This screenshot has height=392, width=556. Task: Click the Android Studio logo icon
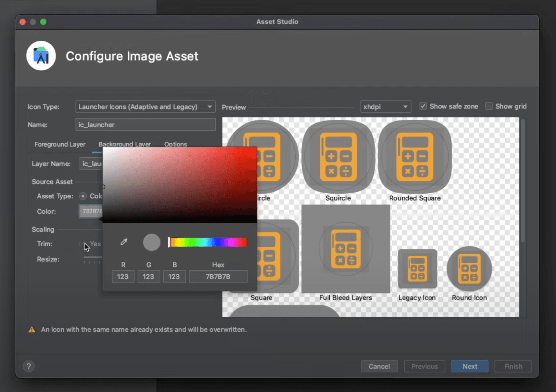41,56
